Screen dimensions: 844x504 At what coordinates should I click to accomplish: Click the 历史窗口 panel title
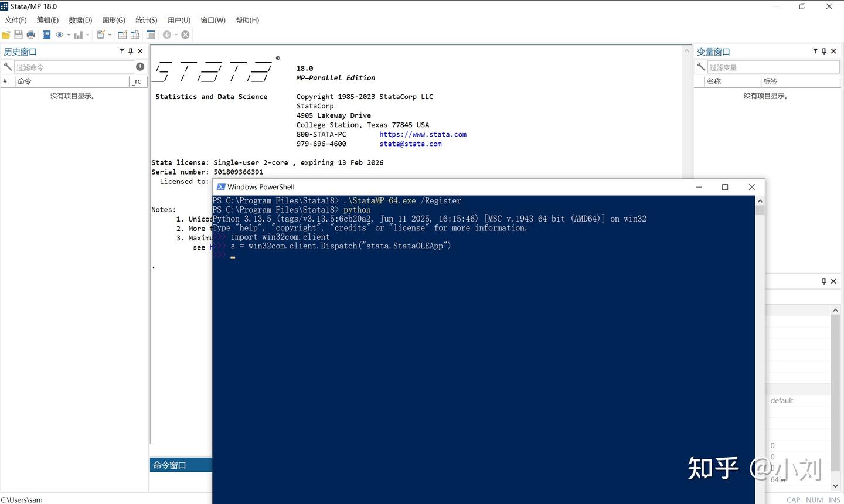coord(21,52)
